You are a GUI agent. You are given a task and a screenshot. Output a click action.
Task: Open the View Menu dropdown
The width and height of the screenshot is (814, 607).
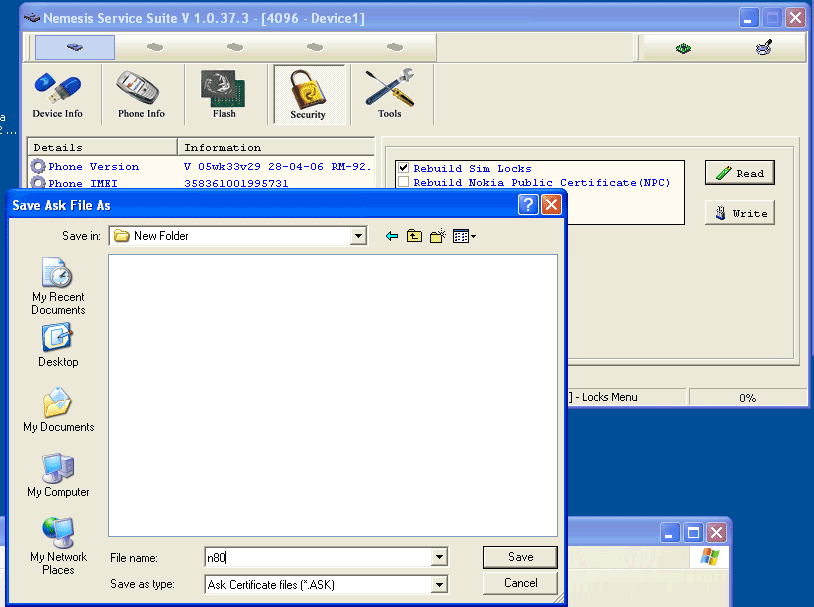tap(464, 236)
